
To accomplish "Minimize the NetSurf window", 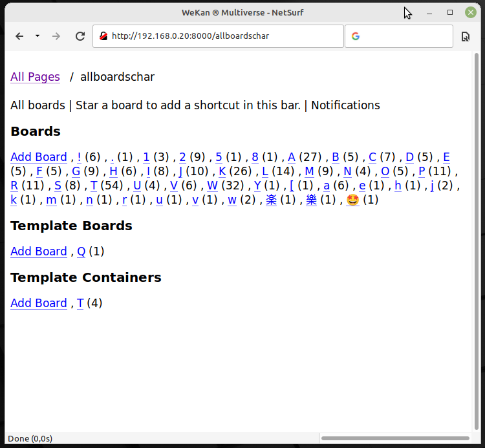I will pos(429,13).
